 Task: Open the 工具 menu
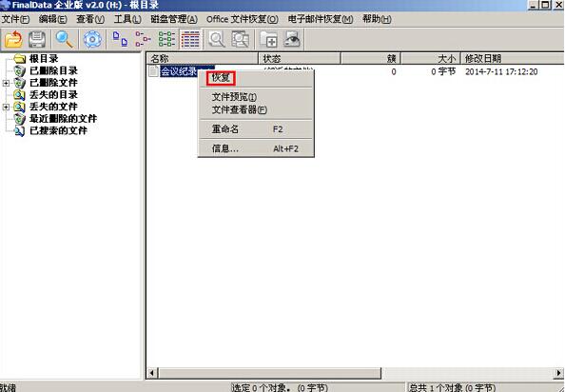(x=127, y=19)
